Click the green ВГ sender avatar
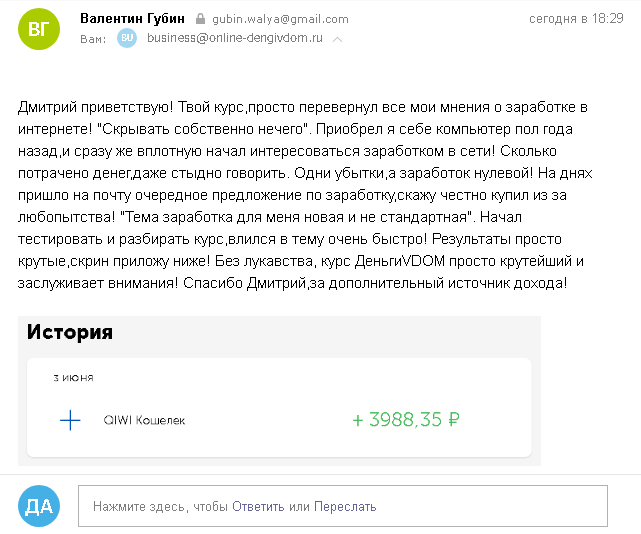 pos(39,29)
